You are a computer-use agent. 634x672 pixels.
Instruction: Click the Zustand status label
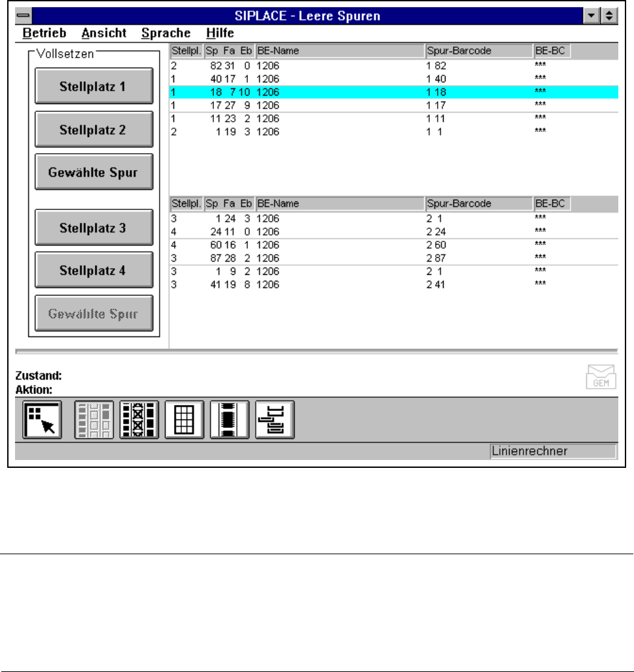click(x=39, y=376)
